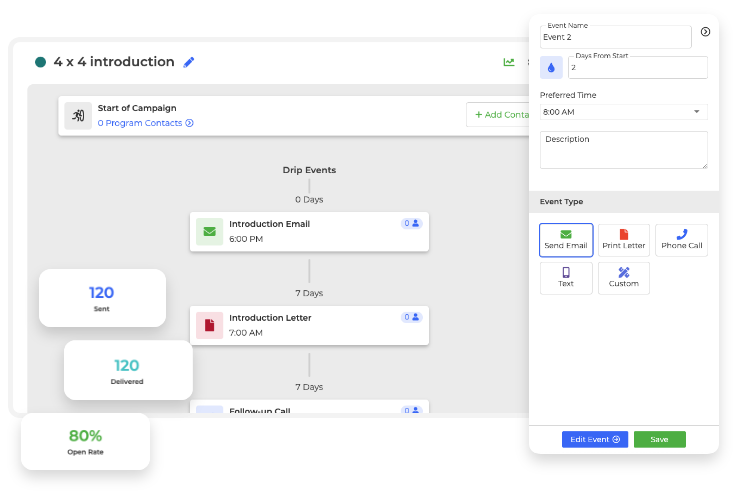740x498 pixels.
Task: Click the '7:00 AM' time text
Action: (x=246, y=333)
